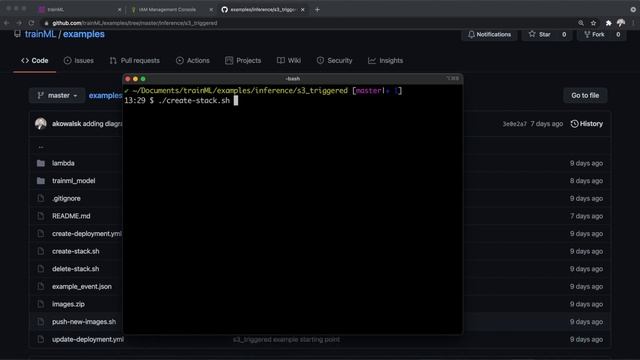Open the s3_triggered example starting point commit message
Viewport: 640px width, 360px height.
point(286,340)
